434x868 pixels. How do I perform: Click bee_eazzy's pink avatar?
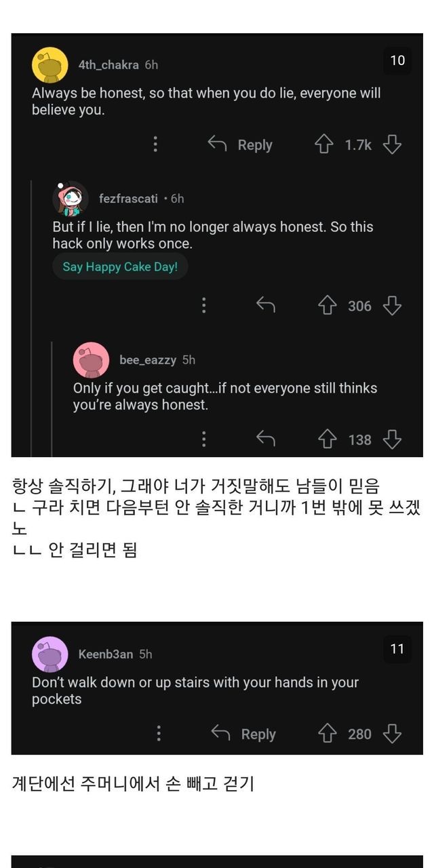(91, 360)
